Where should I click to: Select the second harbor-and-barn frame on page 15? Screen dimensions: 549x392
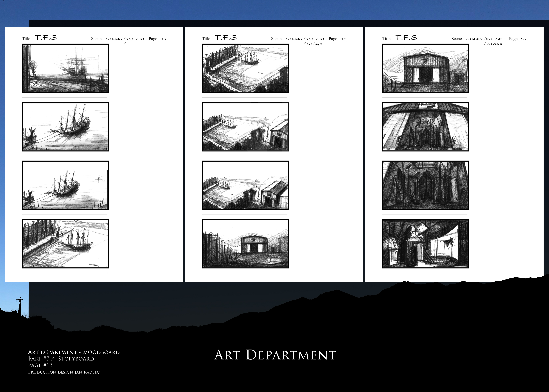coord(245,127)
